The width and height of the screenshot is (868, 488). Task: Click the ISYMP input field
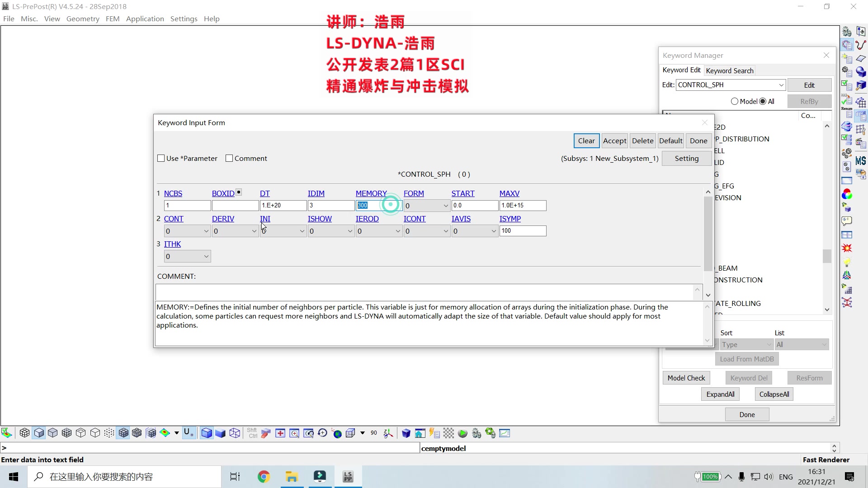point(522,231)
